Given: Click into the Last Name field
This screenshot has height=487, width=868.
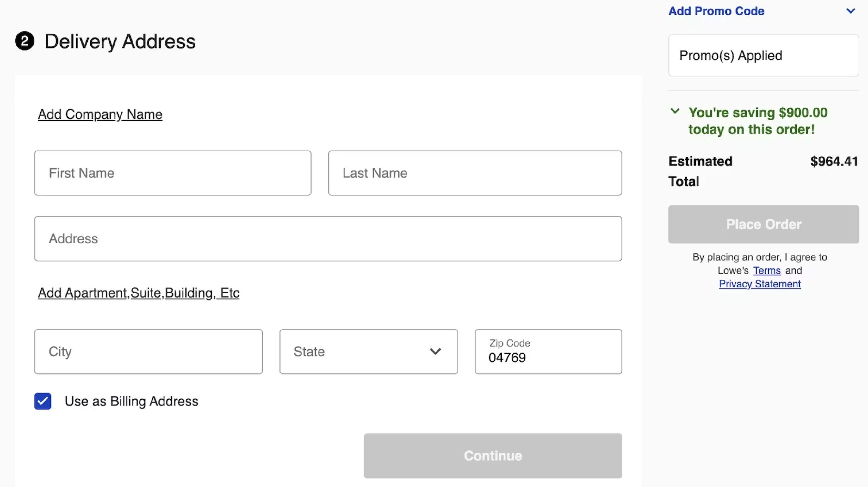Looking at the screenshot, I should [475, 173].
